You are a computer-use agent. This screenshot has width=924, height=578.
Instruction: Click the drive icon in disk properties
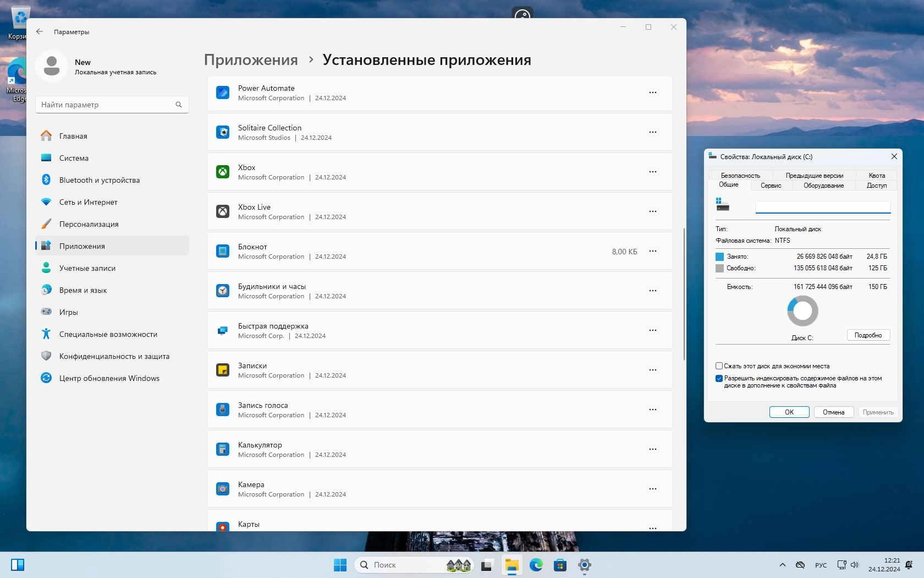pyautogui.click(x=722, y=205)
